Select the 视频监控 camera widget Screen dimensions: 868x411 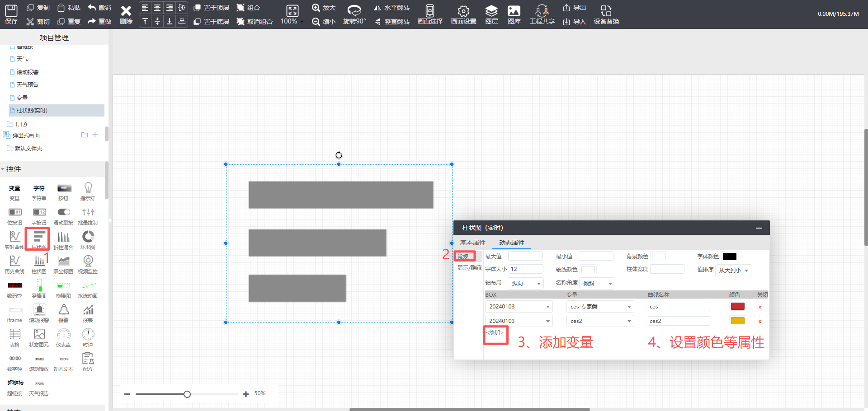tap(88, 264)
